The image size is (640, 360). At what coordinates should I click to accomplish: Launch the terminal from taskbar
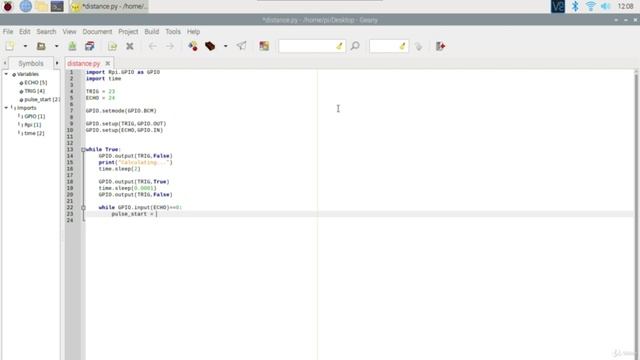(57, 6)
